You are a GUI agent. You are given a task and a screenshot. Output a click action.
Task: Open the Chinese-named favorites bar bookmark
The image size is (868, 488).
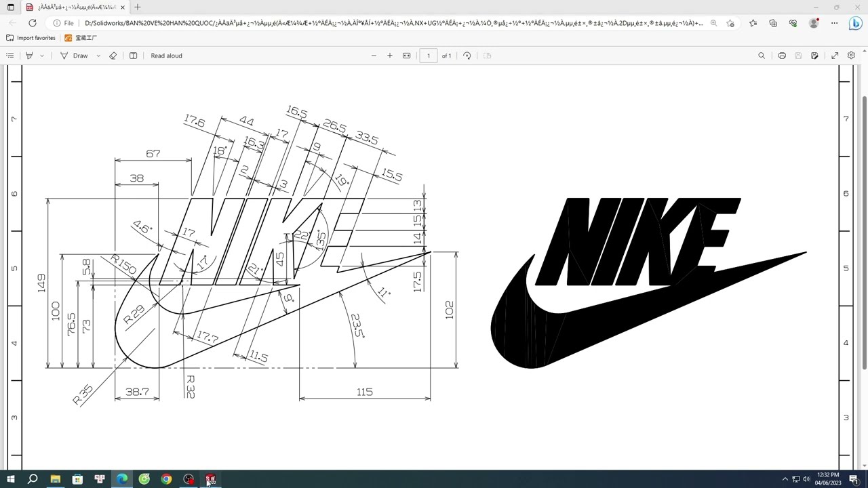tap(81, 38)
